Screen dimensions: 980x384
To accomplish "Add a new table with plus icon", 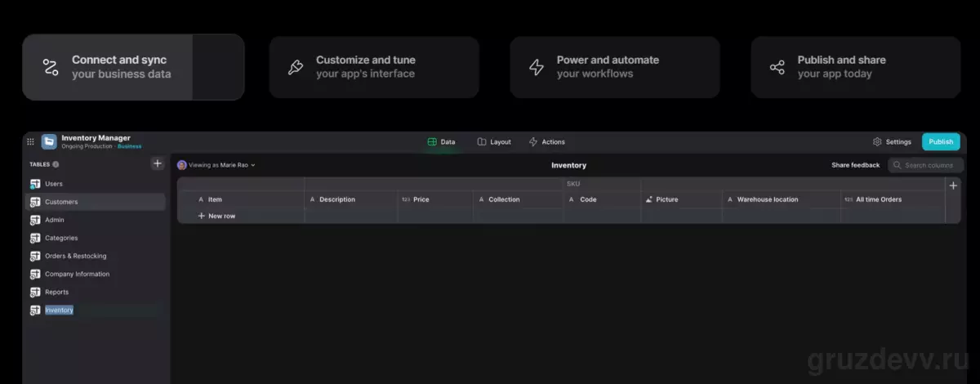I will (x=158, y=163).
